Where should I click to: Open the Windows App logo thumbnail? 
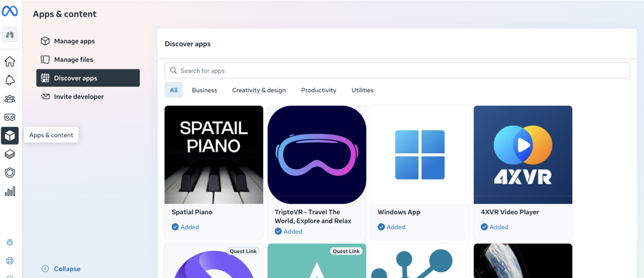tap(420, 155)
